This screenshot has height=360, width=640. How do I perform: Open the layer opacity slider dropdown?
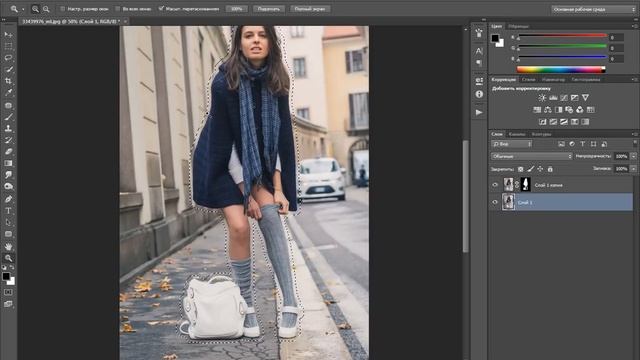(633, 156)
